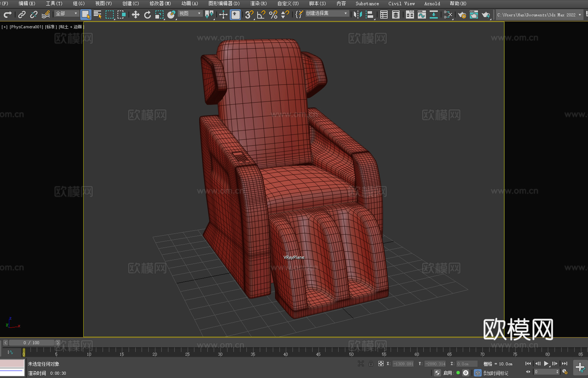Click the Unlink Selection icon
Image resolution: width=588 pixels, height=378 pixels.
click(34, 14)
